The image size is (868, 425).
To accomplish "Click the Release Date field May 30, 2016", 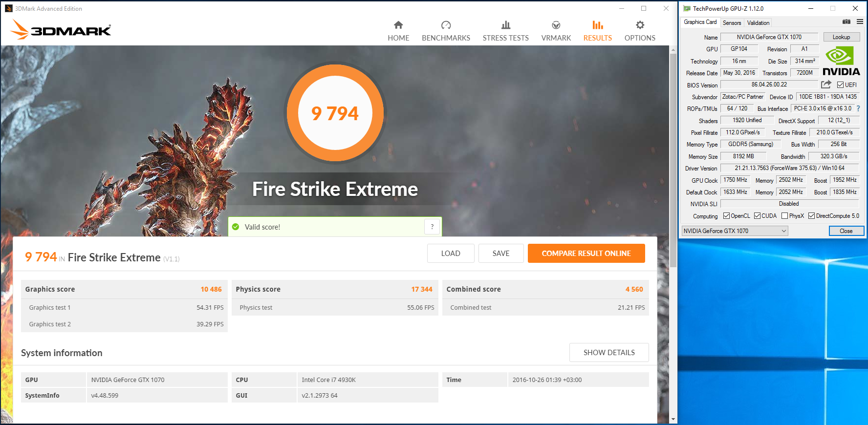I will [739, 73].
